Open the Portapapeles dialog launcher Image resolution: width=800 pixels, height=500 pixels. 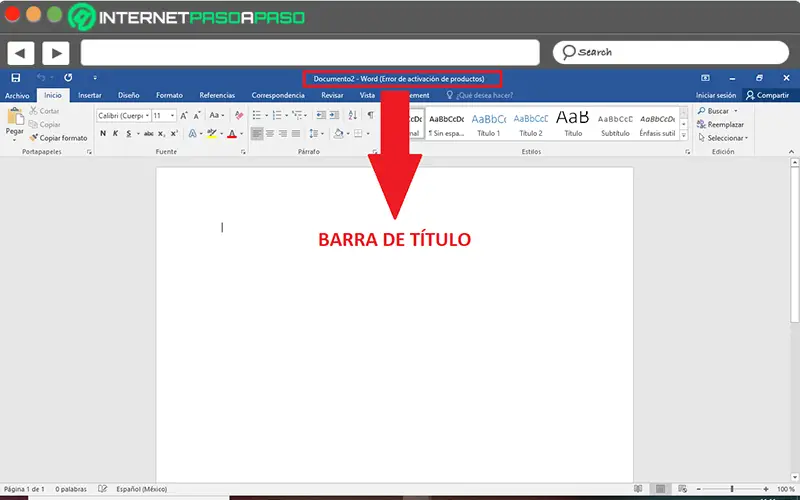tap(89, 152)
